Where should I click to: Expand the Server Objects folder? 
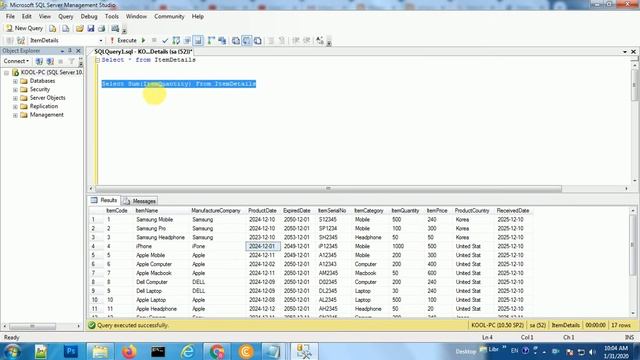(16, 98)
